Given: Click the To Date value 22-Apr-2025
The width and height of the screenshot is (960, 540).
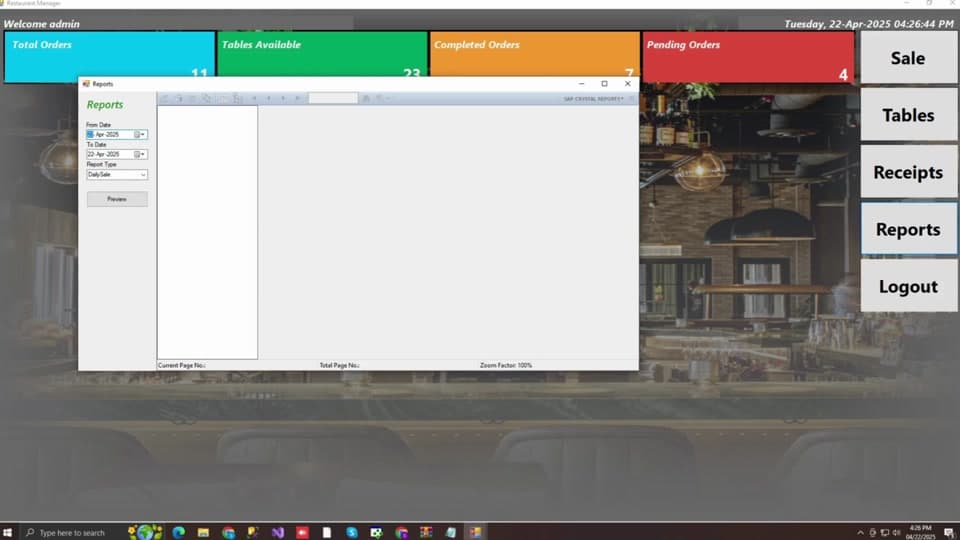Looking at the screenshot, I should click(103, 154).
